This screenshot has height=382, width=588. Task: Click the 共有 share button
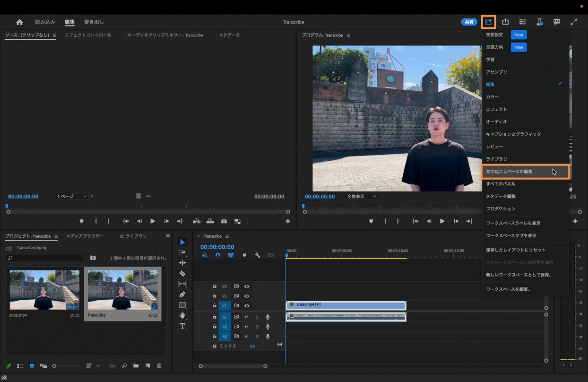(469, 22)
